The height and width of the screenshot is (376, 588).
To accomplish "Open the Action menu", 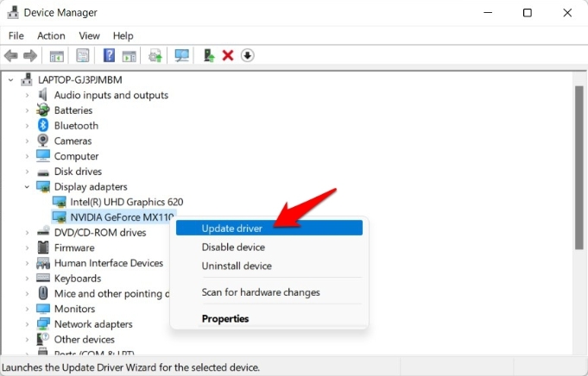I will [x=51, y=35].
